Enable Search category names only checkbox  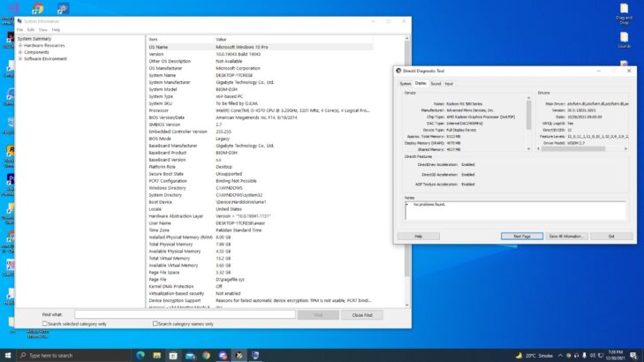pyautogui.click(x=155, y=324)
